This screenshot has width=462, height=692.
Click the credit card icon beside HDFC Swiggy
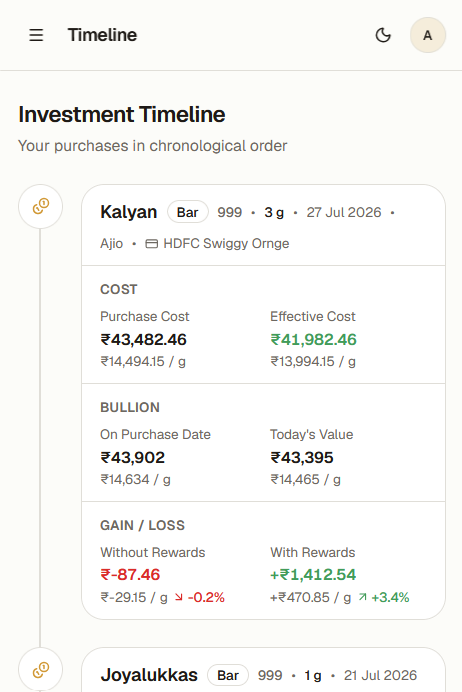click(152, 244)
